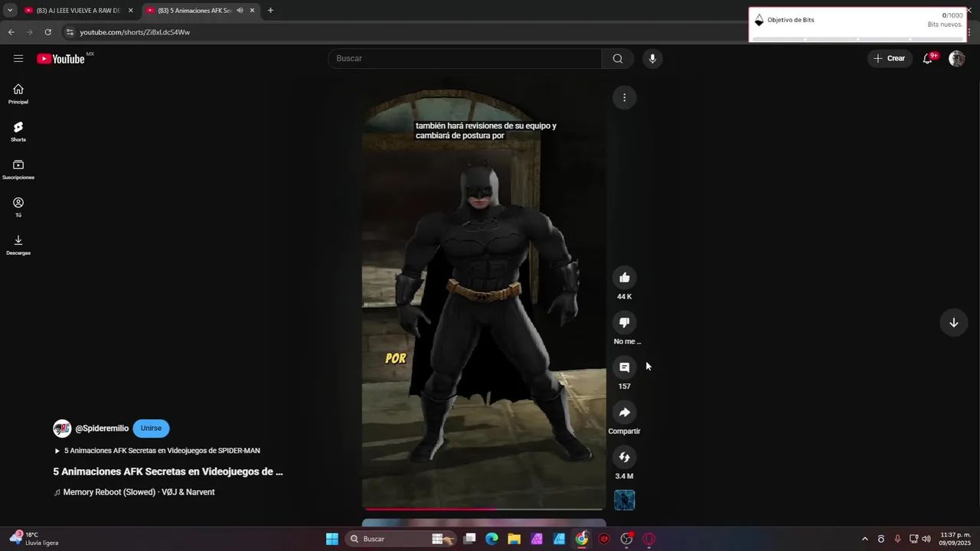980x551 pixels.
Task: Dislike the Short (No me gusta)
Action: [x=624, y=322]
